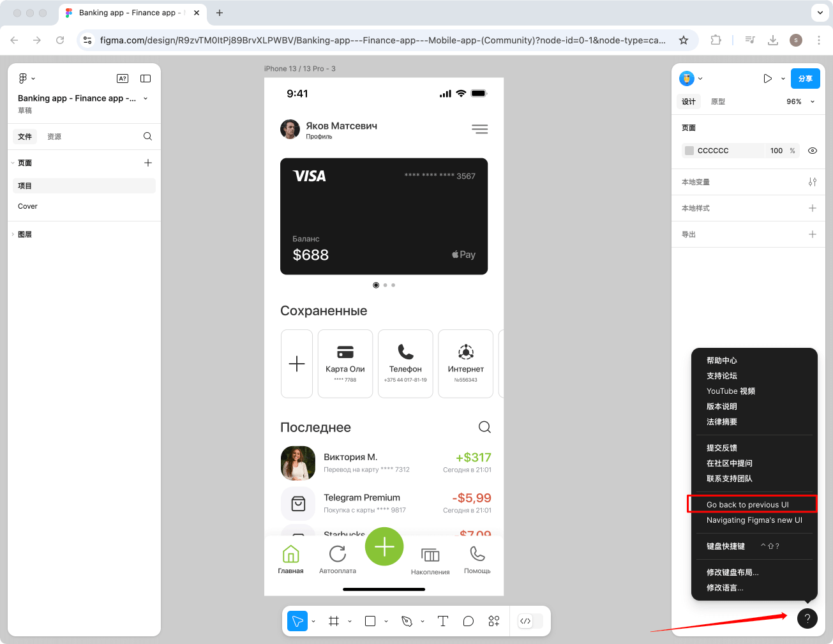Click the blue 分享 share button
Image resolution: width=833 pixels, height=644 pixels.
coord(806,79)
